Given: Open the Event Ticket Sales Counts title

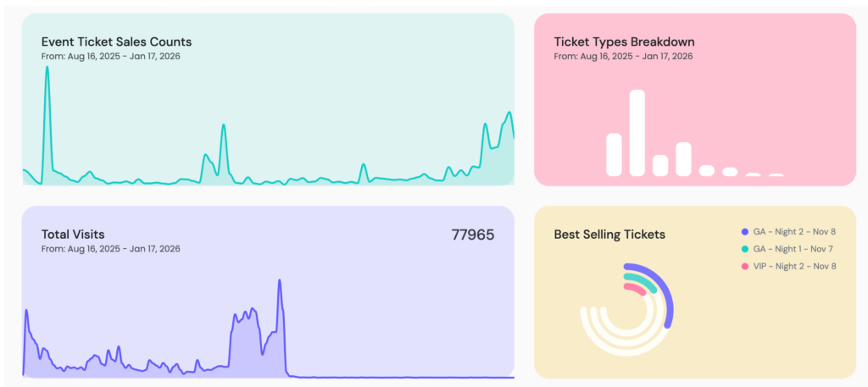Looking at the screenshot, I should click(116, 41).
